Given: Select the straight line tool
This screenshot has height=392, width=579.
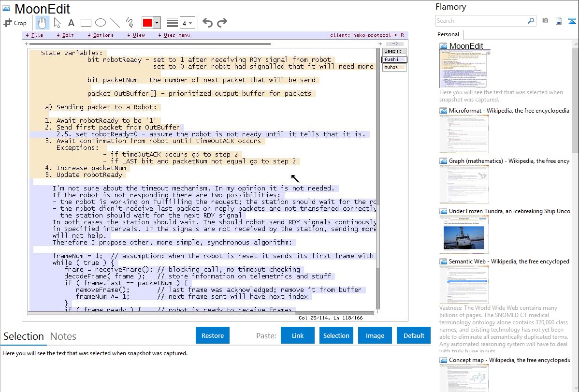Looking at the screenshot, I should tap(115, 23).
